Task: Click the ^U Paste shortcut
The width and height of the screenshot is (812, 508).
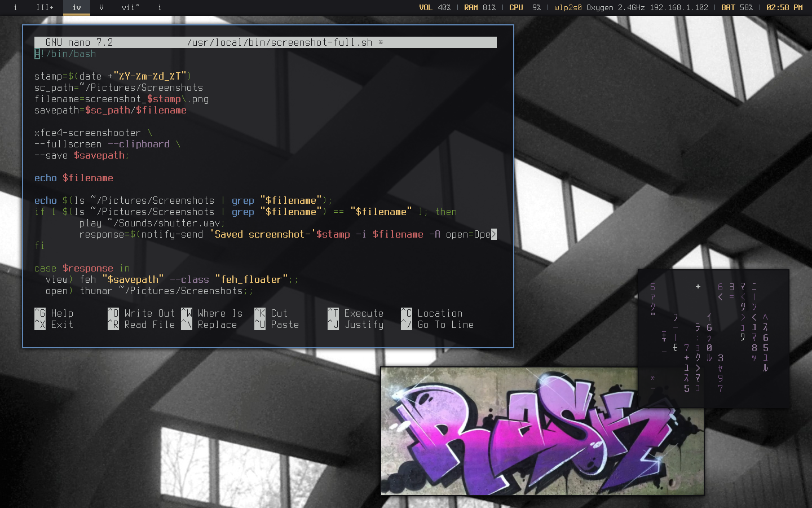Action: coord(277,325)
